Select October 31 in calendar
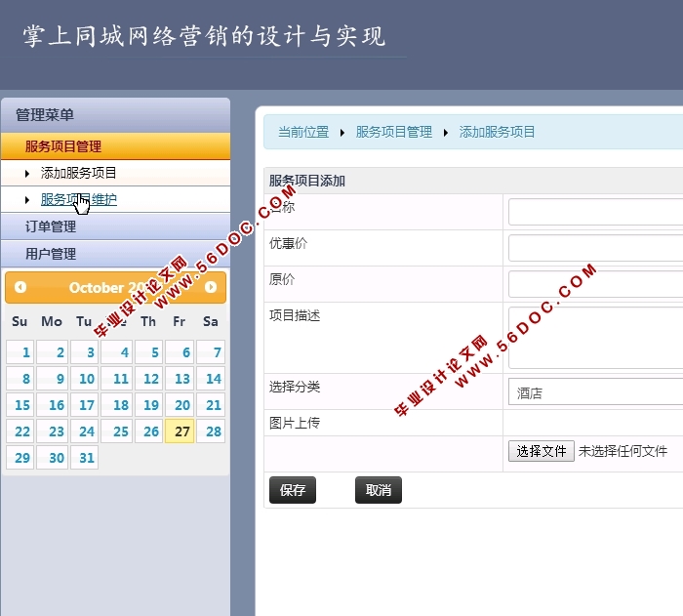 click(x=85, y=457)
